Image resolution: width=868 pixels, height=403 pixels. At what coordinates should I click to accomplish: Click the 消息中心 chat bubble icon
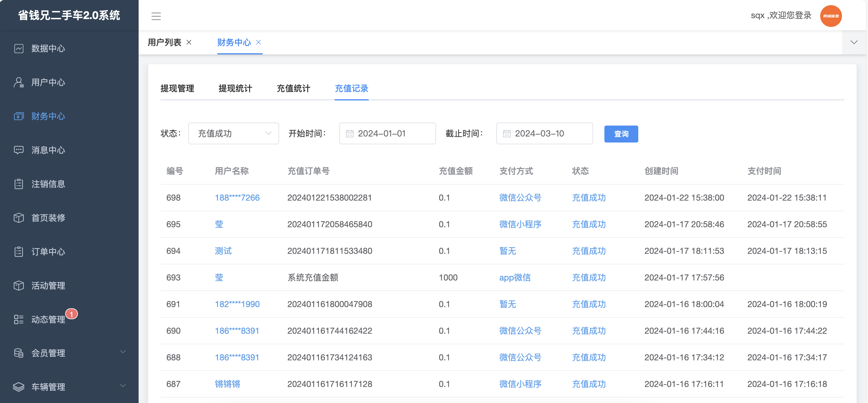pos(19,150)
